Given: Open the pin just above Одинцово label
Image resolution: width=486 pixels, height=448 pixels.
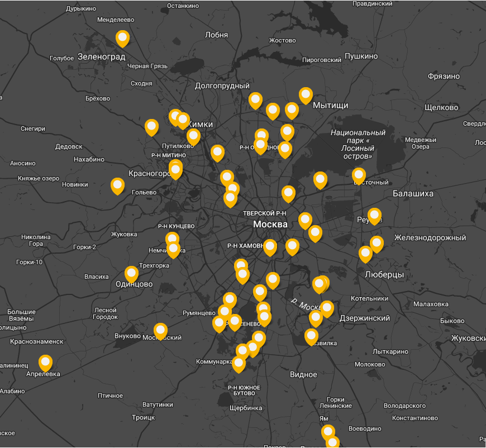Looking at the screenshot, I should pos(131,274).
